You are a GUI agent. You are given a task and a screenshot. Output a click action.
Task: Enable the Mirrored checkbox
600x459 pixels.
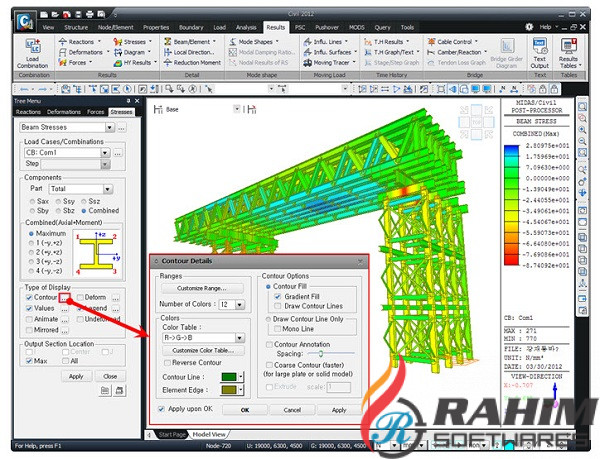(x=29, y=330)
